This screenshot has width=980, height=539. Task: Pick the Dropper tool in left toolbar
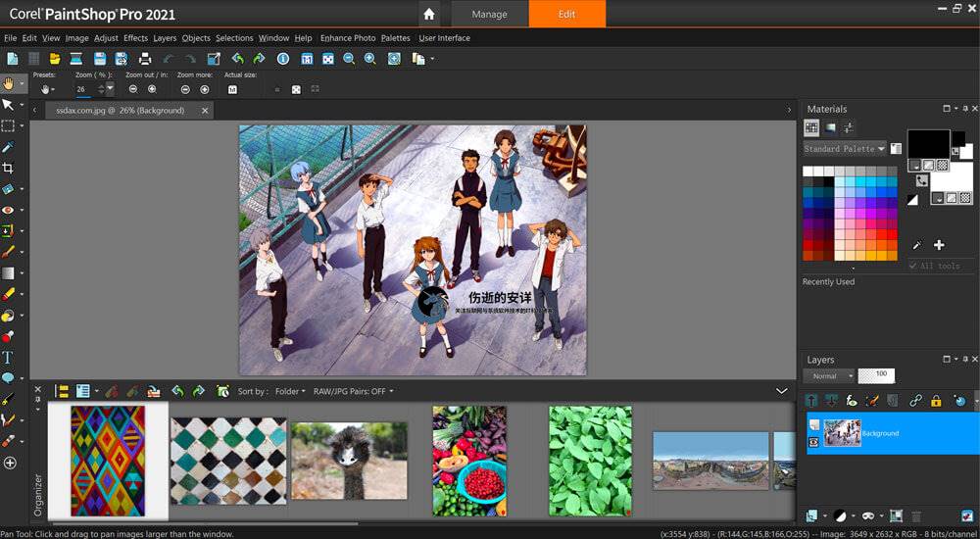(x=8, y=147)
